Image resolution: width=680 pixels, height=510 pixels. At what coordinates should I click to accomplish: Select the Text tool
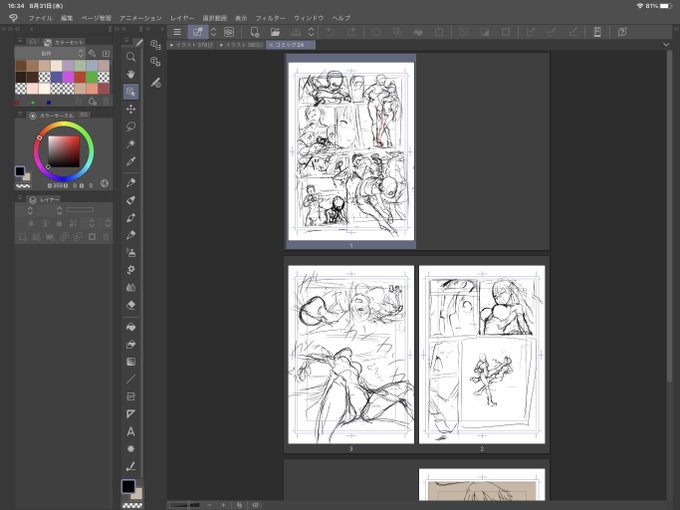[131, 432]
